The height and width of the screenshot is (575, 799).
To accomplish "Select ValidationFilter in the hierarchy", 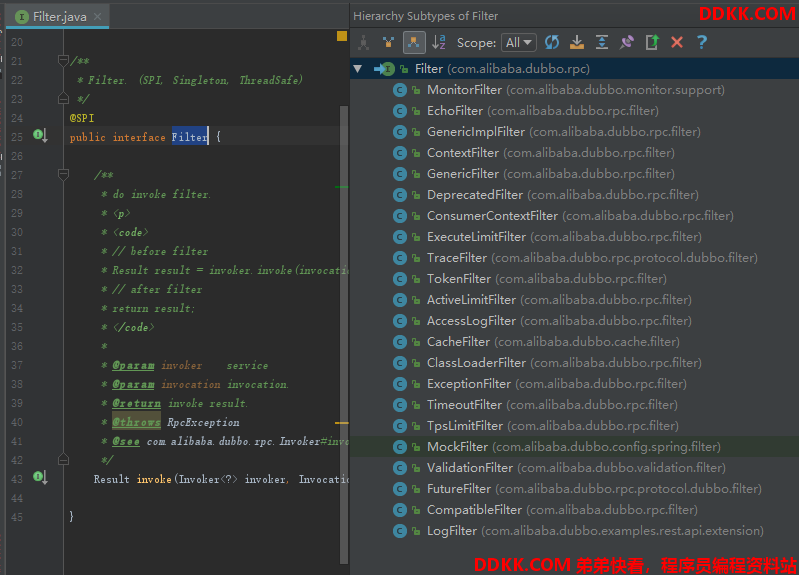I will [576, 468].
